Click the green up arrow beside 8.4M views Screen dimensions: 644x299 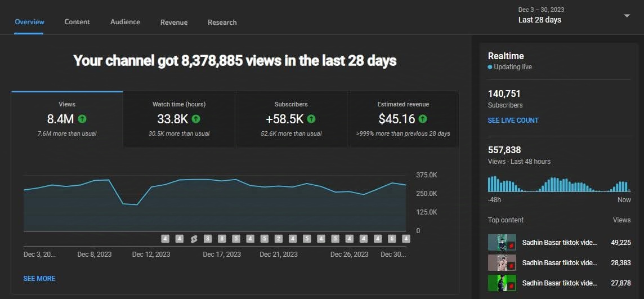click(x=82, y=119)
